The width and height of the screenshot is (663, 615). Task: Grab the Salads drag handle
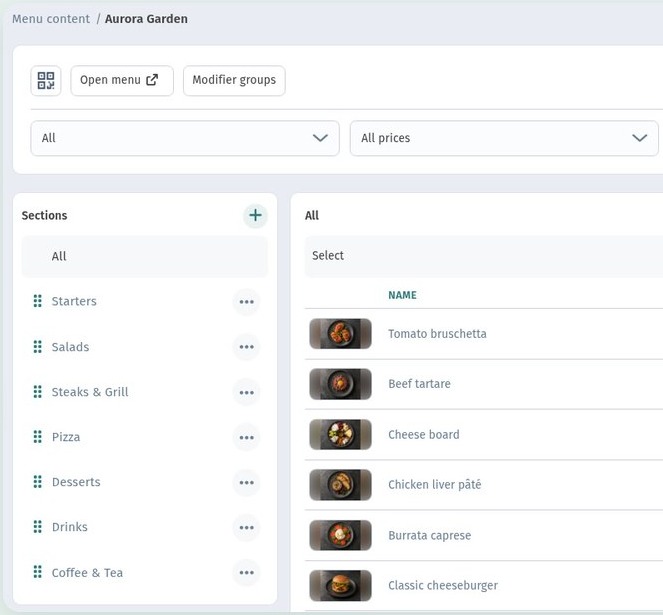38,347
